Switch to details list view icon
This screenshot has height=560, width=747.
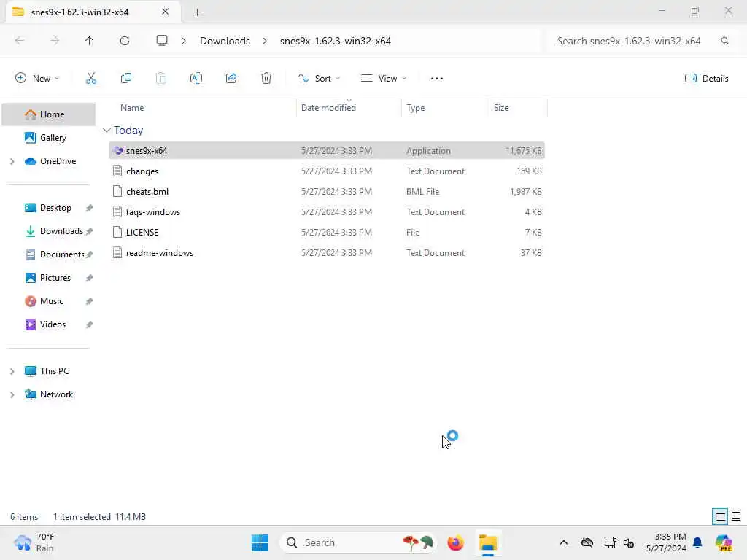[720, 517]
